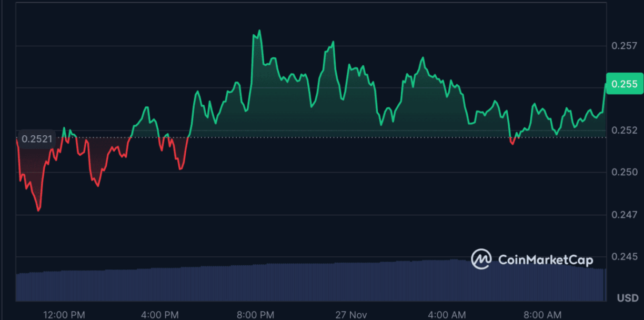Click the lowest red dip of the price line

click(x=38, y=210)
